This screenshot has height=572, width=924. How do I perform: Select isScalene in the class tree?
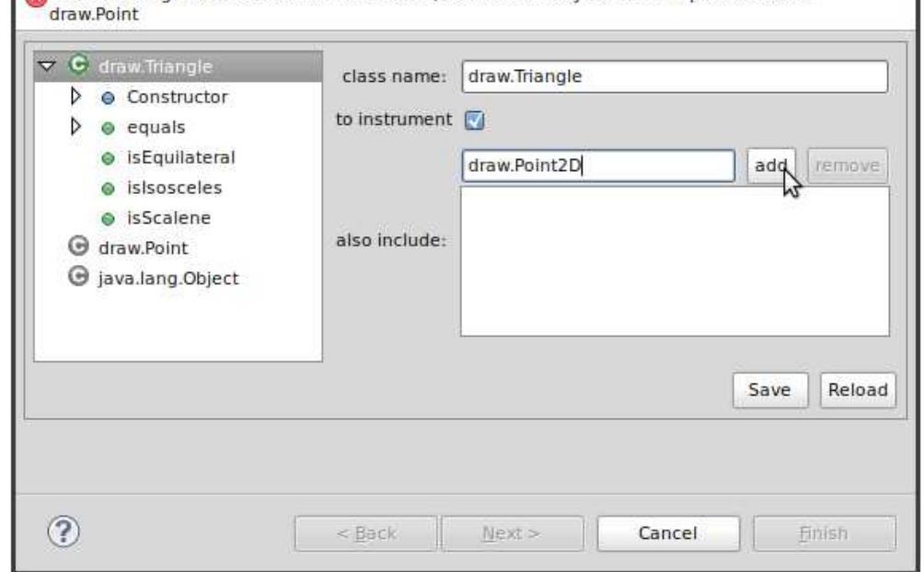(168, 218)
